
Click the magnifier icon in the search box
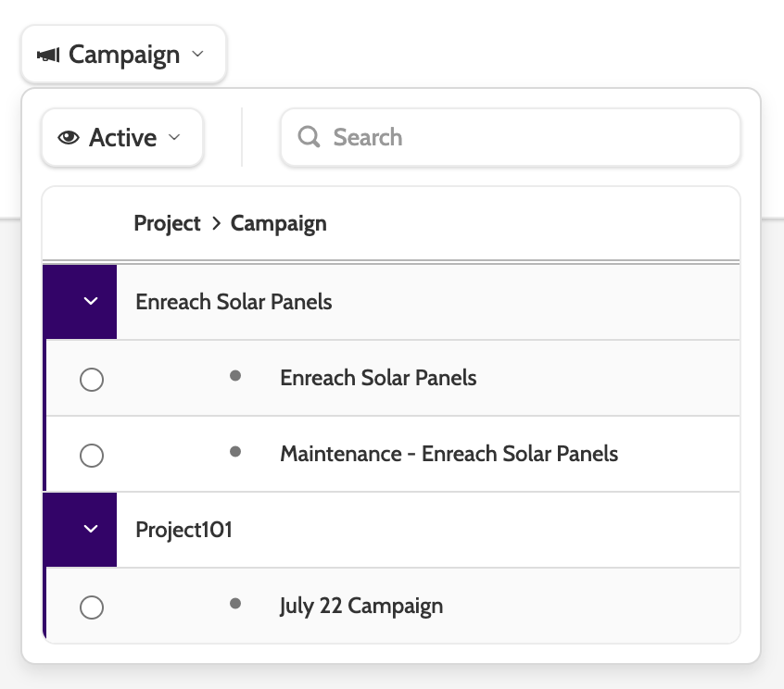309,137
